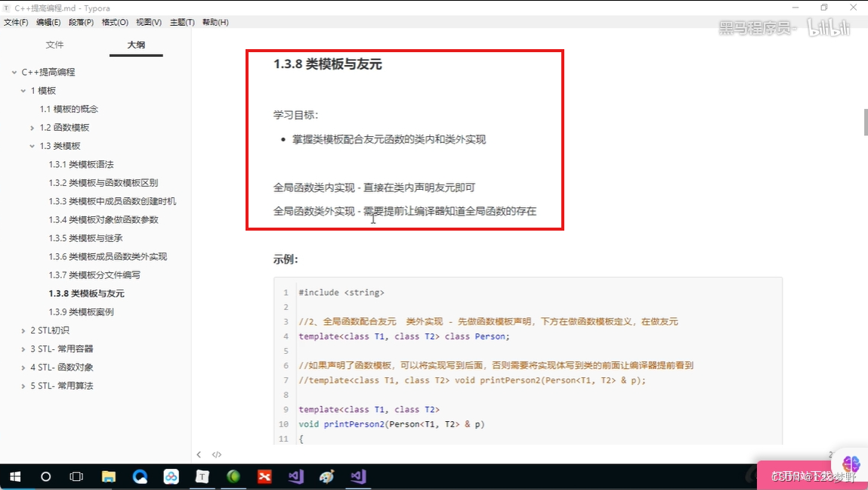Screen dimensions: 868x490
Task: Toggle source code mode in status bar
Action: [x=217, y=454]
